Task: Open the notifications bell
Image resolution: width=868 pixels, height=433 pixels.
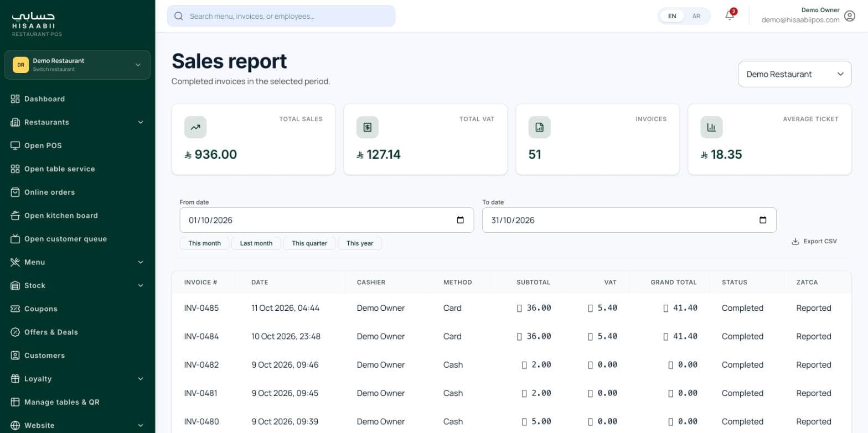Action: (730, 15)
